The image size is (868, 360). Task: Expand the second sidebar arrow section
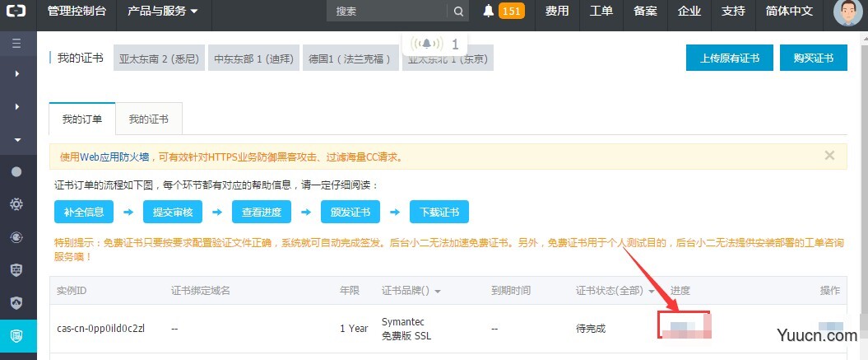[x=17, y=106]
